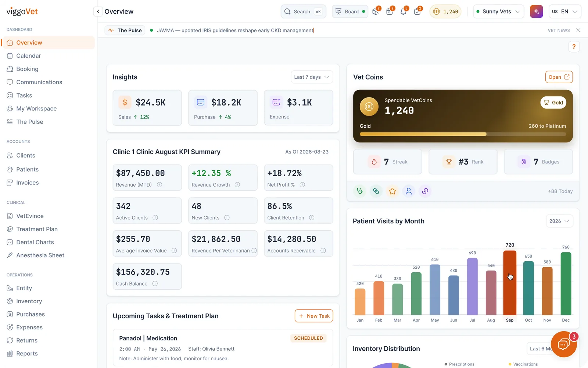Expand the Sunny Vets clinic selector
This screenshot has height=368, width=588.
point(498,11)
